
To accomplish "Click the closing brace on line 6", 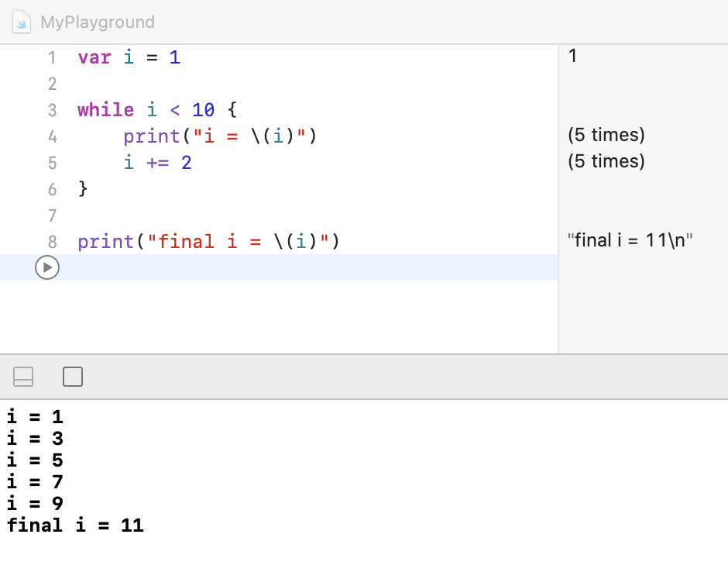I will click(x=83, y=189).
